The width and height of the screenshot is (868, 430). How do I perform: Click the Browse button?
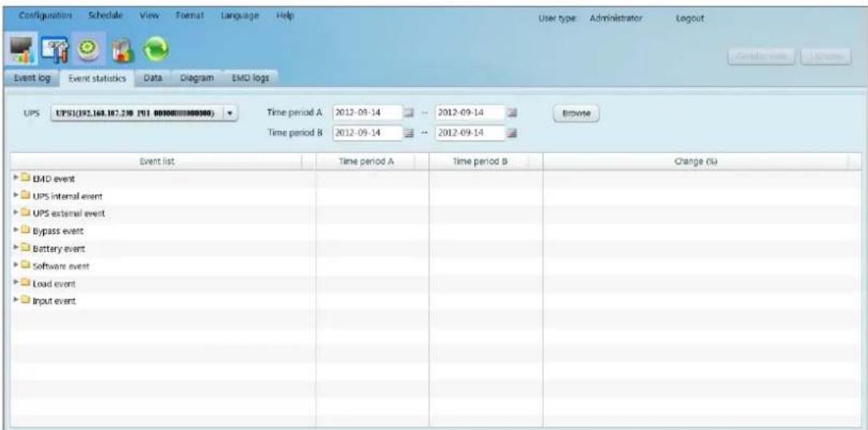tap(576, 113)
